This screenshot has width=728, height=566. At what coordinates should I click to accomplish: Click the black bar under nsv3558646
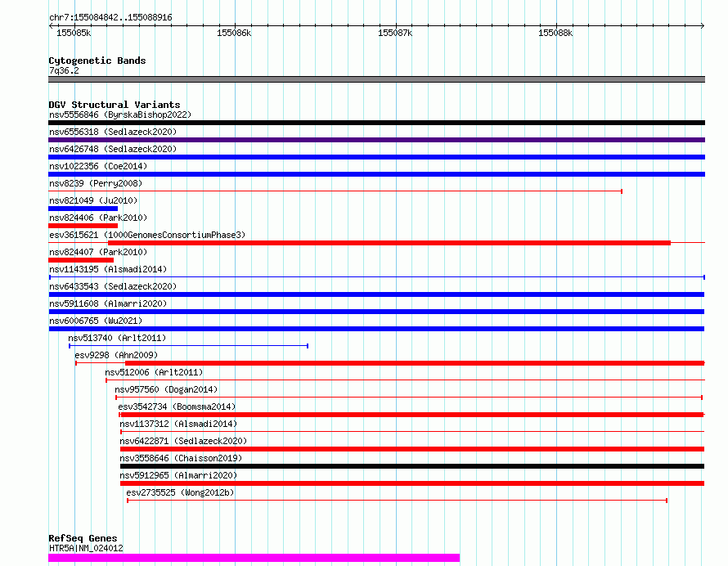coord(412,466)
